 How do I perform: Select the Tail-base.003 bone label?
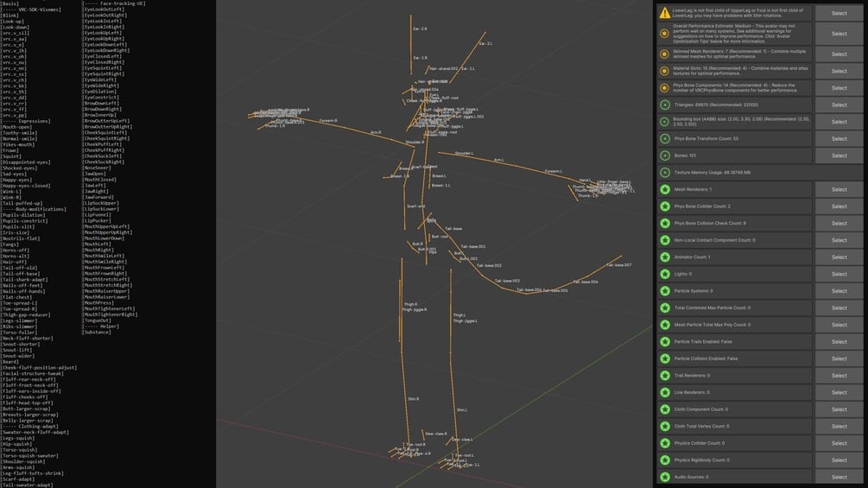pyautogui.click(x=507, y=281)
